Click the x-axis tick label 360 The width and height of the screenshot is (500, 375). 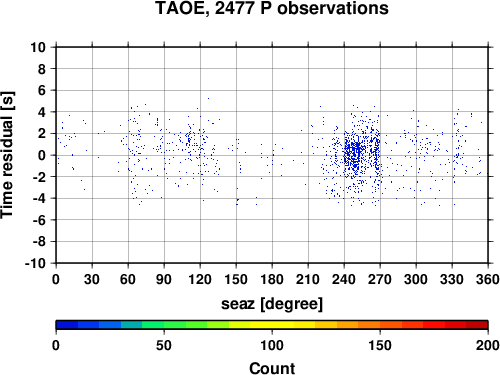[x=488, y=279]
